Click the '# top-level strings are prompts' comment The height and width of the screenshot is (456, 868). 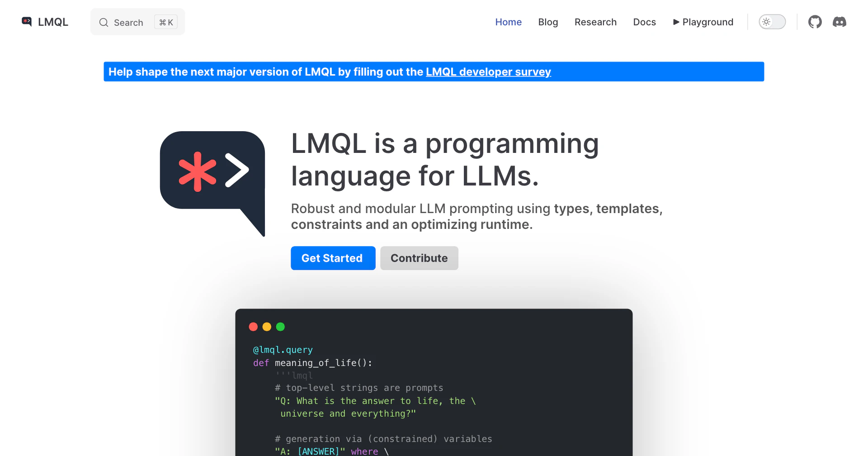tap(359, 388)
